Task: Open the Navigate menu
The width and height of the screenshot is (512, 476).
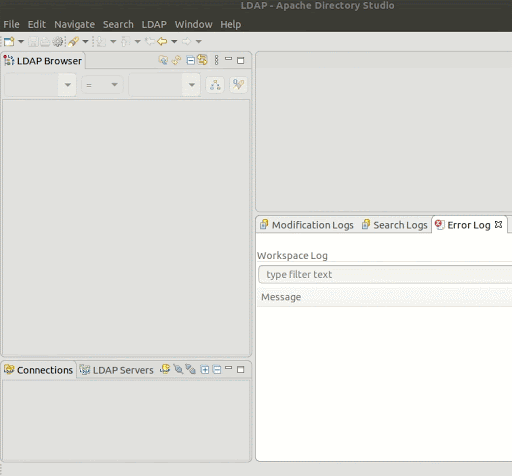Action: pyautogui.click(x=74, y=24)
